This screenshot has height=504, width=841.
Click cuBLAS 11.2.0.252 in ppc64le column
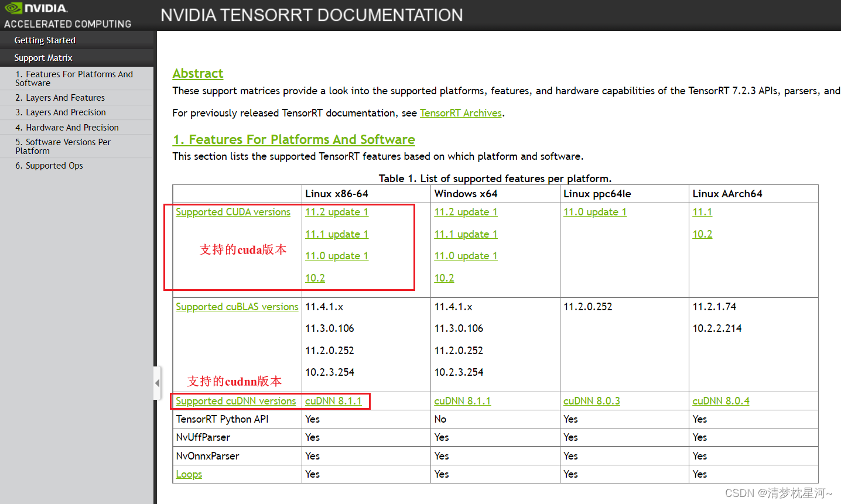(588, 307)
